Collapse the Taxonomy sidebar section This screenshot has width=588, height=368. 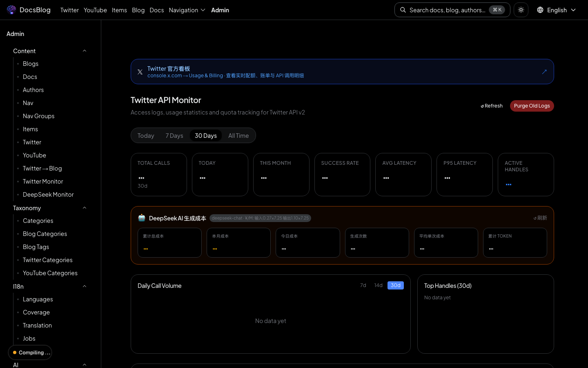click(85, 208)
